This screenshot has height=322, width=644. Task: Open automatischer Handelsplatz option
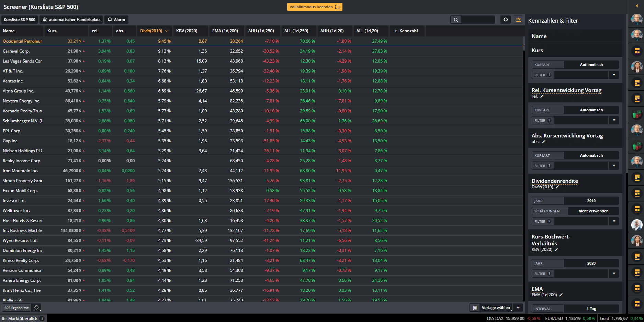coord(71,20)
